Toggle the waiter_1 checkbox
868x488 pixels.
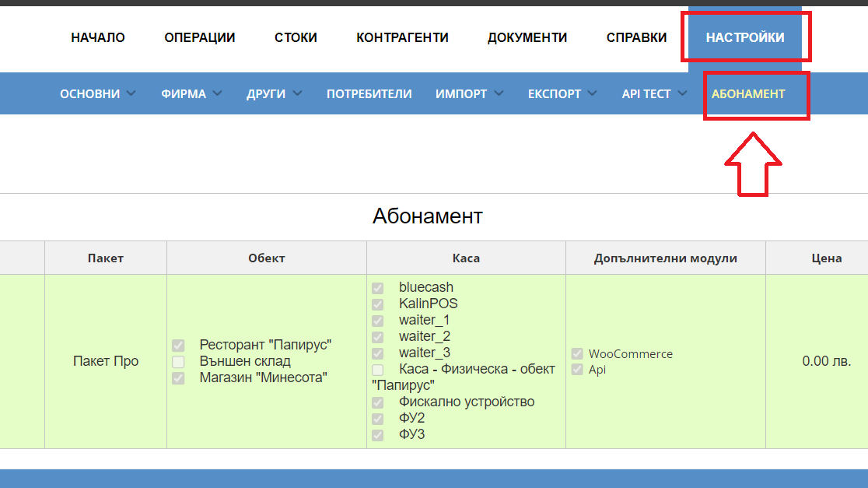[377, 321]
